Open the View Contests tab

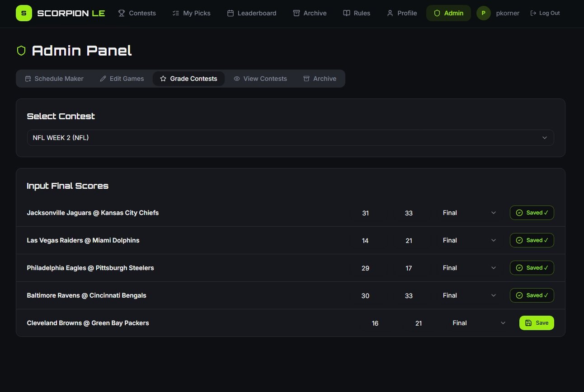260,79
